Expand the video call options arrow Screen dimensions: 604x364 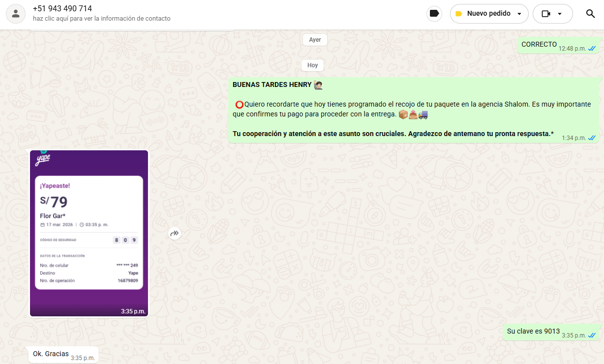click(559, 14)
